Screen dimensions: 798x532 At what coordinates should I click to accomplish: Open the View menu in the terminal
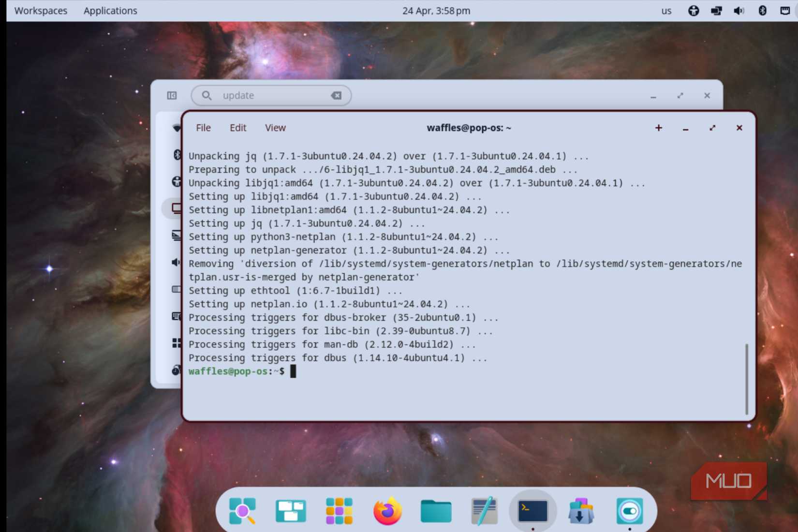[x=275, y=128]
